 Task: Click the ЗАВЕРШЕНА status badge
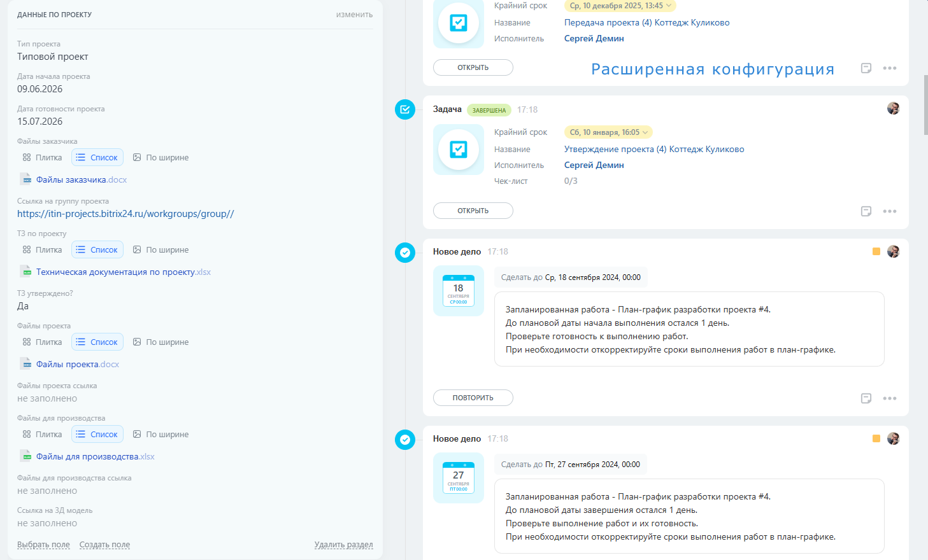pos(489,110)
